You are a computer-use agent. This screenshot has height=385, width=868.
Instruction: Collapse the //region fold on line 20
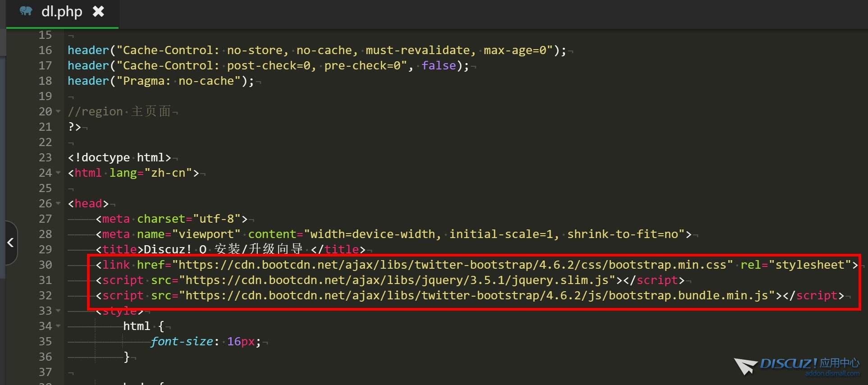tap(58, 111)
